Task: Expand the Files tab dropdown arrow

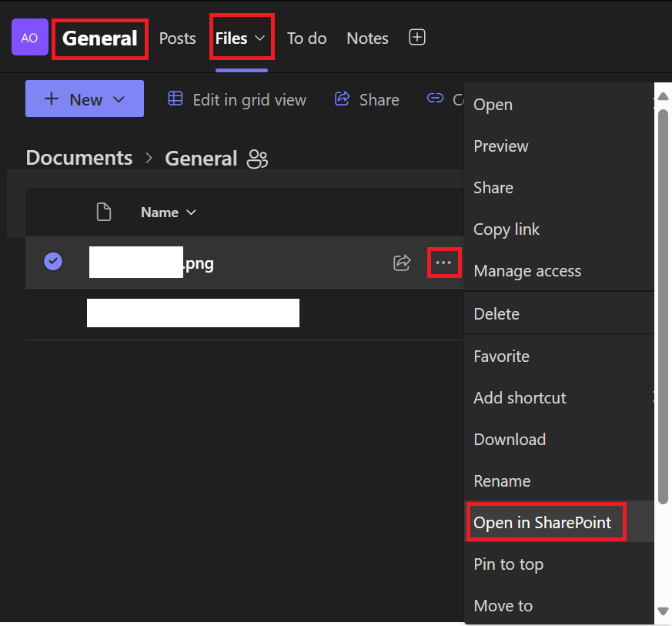Action: (x=260, y=38)
